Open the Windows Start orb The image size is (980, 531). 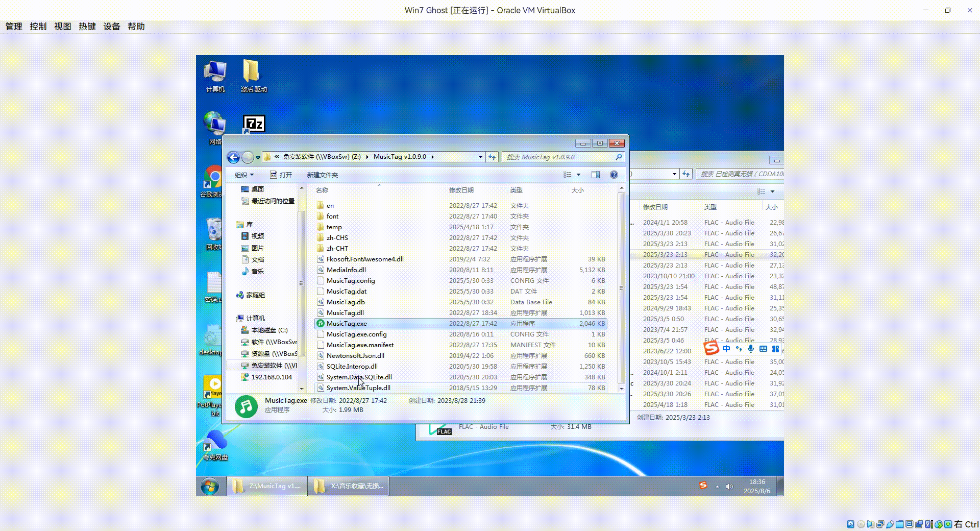210,486
